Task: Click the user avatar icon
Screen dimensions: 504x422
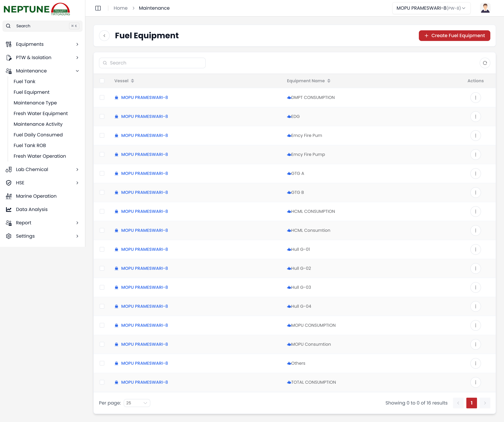Action: point(485,8)
